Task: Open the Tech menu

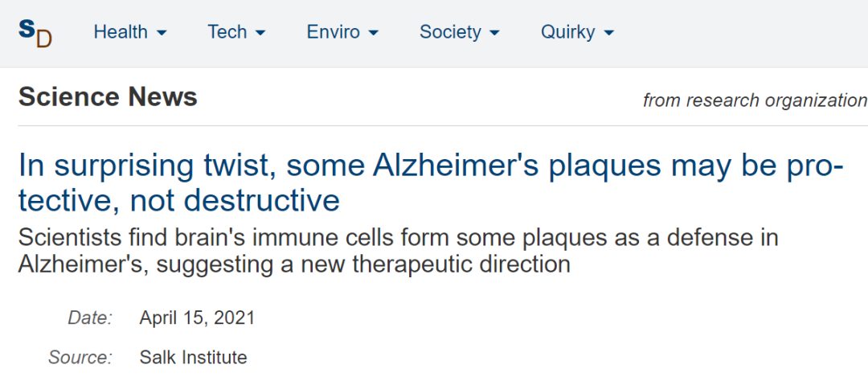Action: [227, 32]
